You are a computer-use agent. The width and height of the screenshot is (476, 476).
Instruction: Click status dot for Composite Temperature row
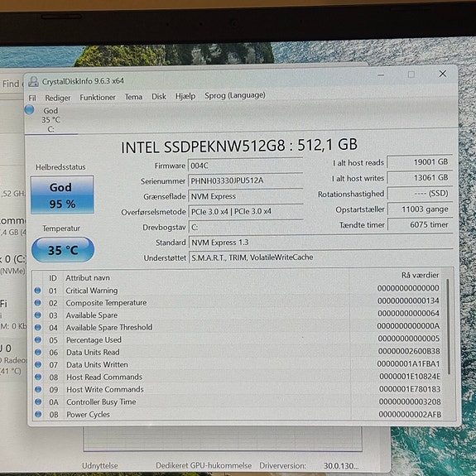tap(37, 303)
